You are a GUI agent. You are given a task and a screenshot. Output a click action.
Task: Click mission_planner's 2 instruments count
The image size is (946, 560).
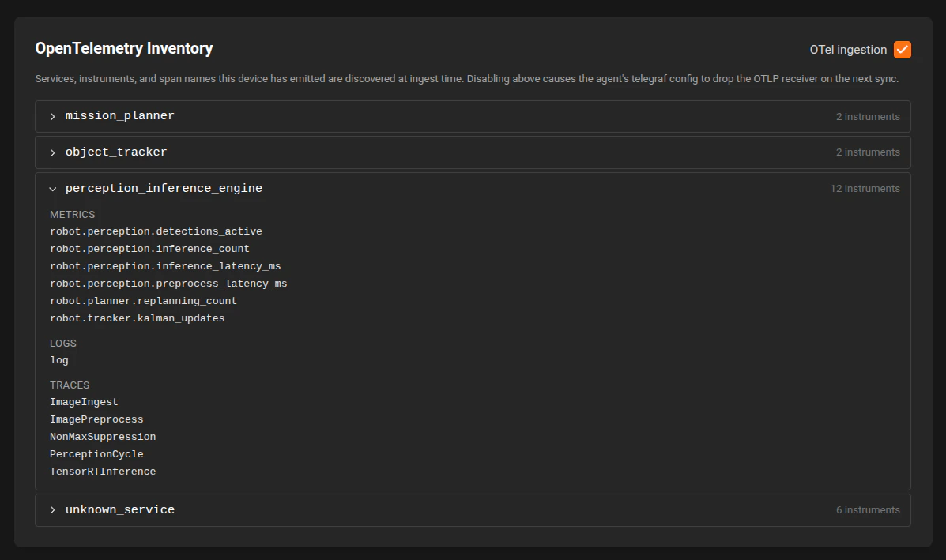tap(868, 116)
